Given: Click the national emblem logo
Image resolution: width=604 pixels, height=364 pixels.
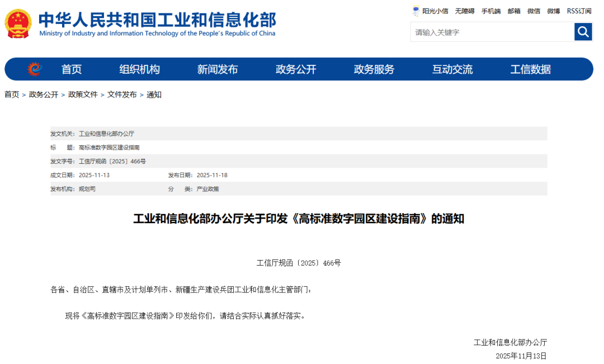Looking at the screenshot, I should pyautogui.click(x=18, y=23).
